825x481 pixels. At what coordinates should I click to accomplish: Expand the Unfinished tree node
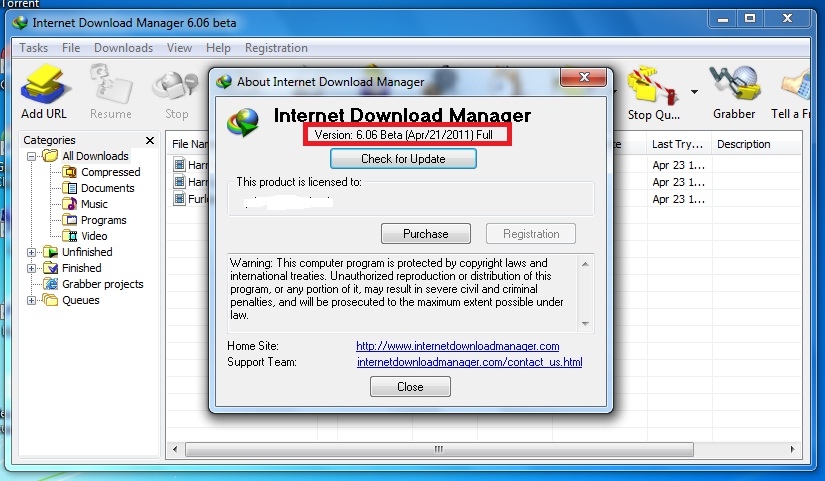(x=32, y=252)
